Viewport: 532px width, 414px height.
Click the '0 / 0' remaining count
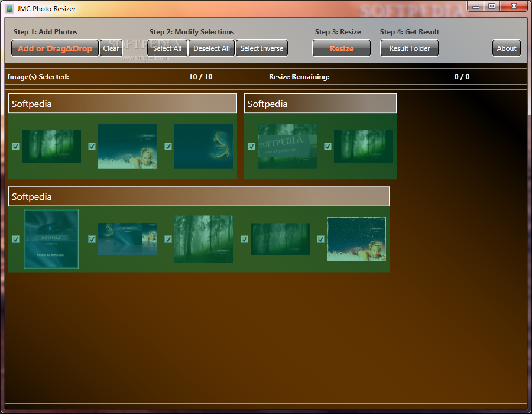click(462, 77)
